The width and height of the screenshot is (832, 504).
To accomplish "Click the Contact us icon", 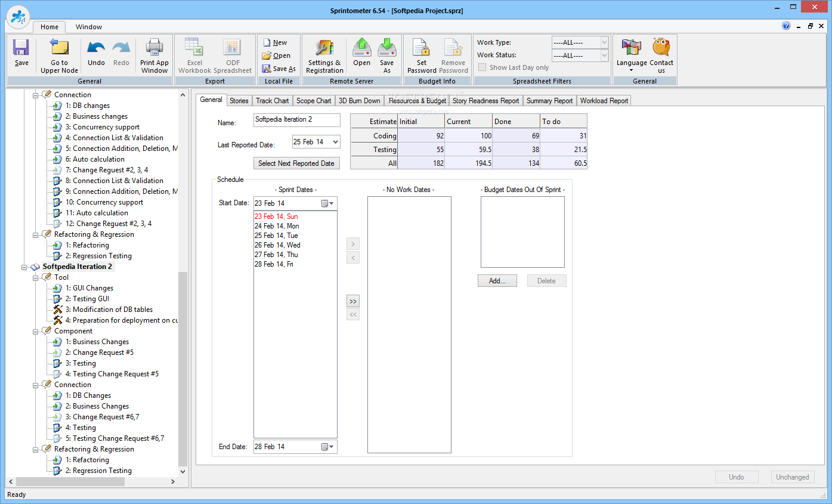I will pyautogui.click(x=661, y=48).
